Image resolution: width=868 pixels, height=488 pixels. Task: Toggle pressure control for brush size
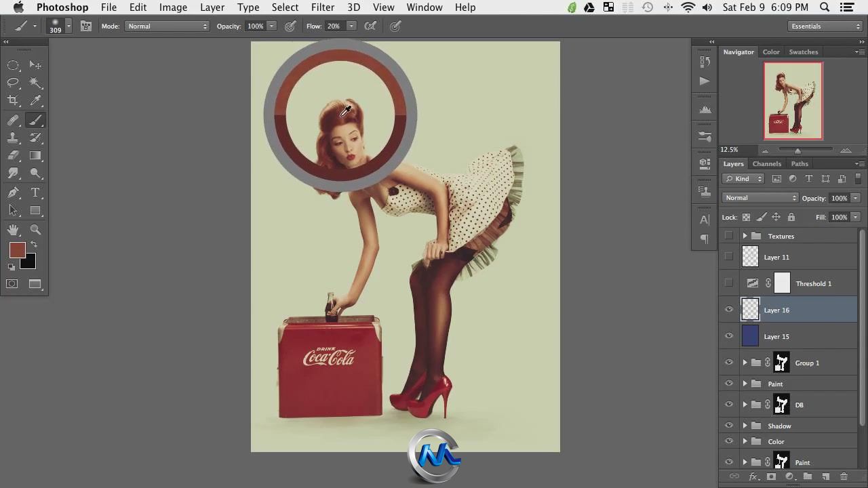tap(395, 26)
